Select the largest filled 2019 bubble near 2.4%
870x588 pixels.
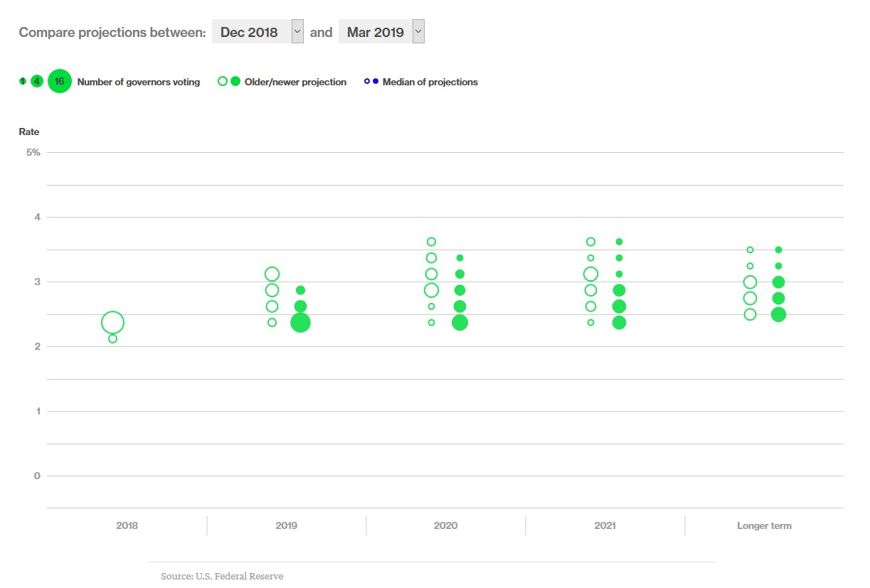pyautogui.click(x=300, y=323)
